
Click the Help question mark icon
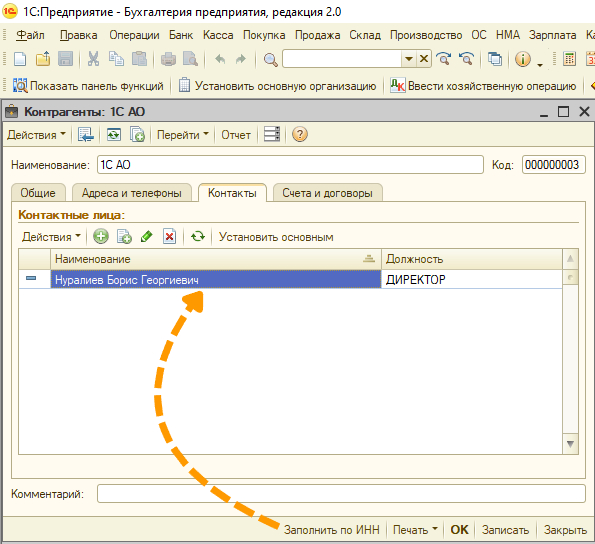click(x=300, y=134)
